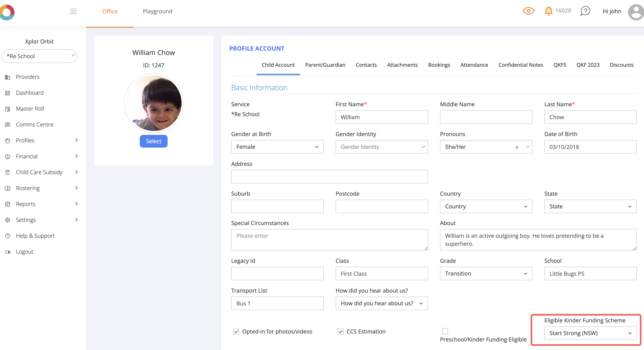Switch to the Bookings tab

coord(439,65)
